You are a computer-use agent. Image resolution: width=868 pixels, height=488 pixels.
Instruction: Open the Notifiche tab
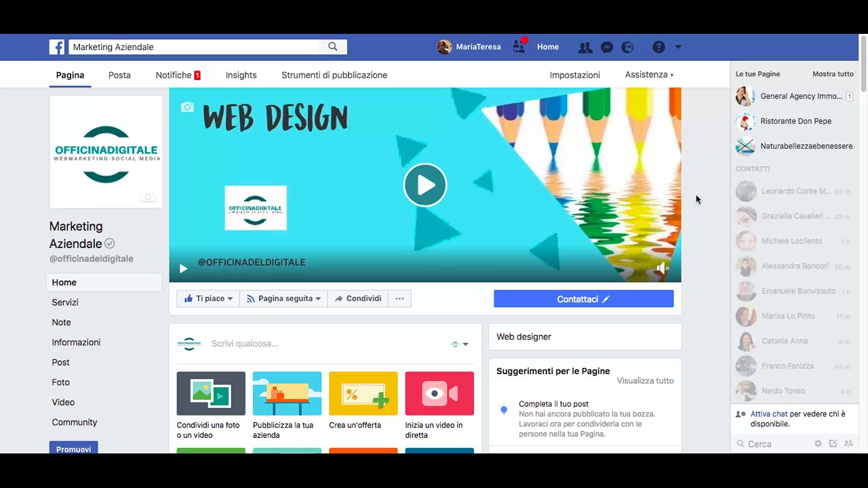click(x=178, y=75)
